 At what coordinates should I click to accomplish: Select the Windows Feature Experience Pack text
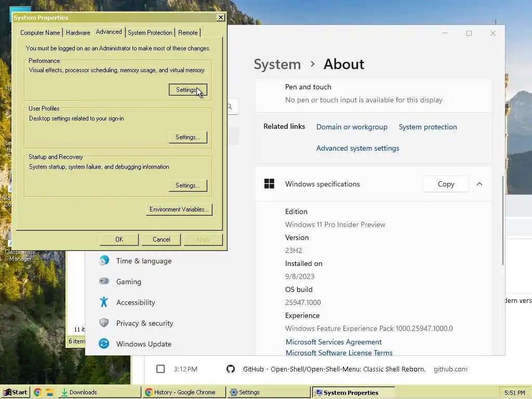[x=369, y=328]
